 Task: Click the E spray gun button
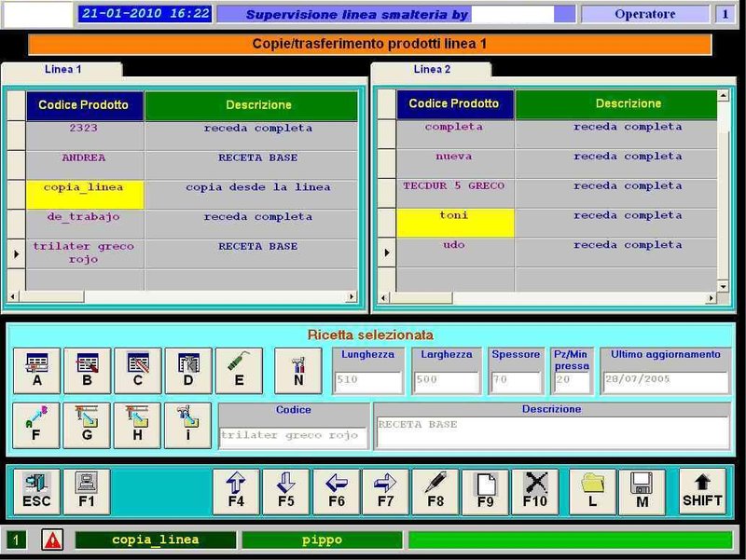239,371
